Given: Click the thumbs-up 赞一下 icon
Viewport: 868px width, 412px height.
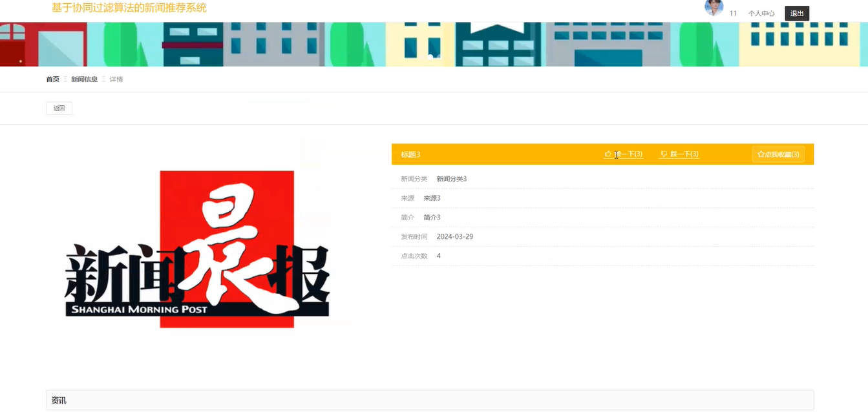Looking at the screenshot, I should click(608, 154).
